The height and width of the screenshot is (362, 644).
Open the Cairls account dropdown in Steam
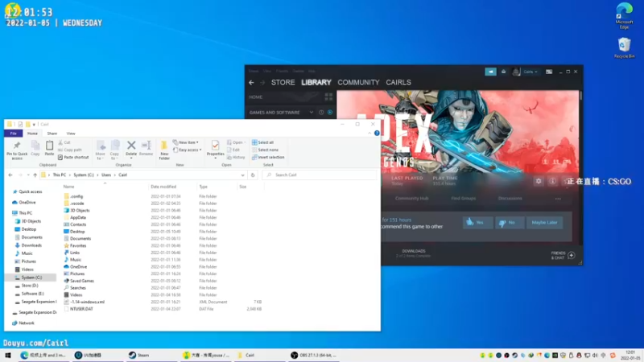530,72
